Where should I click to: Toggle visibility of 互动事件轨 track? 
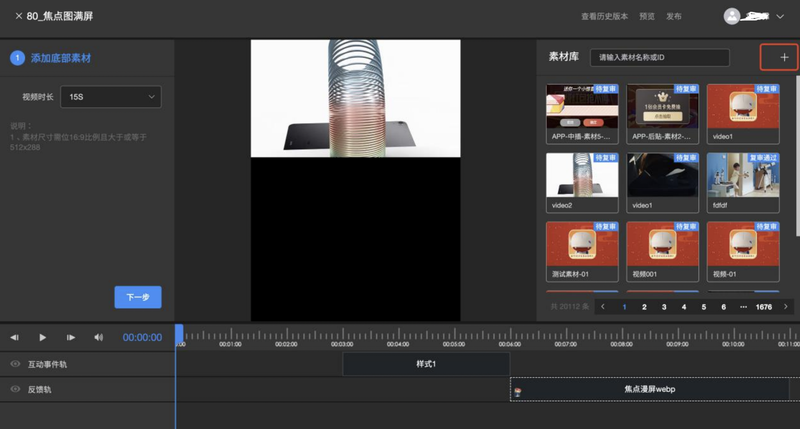pyautogui.click(x=15, y=364)
